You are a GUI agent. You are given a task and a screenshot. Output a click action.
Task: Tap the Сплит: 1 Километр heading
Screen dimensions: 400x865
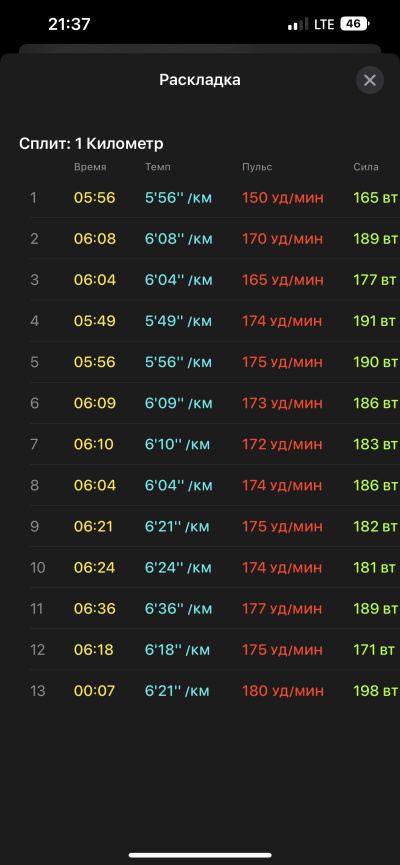pyautogui.click(x=91, y=144)
